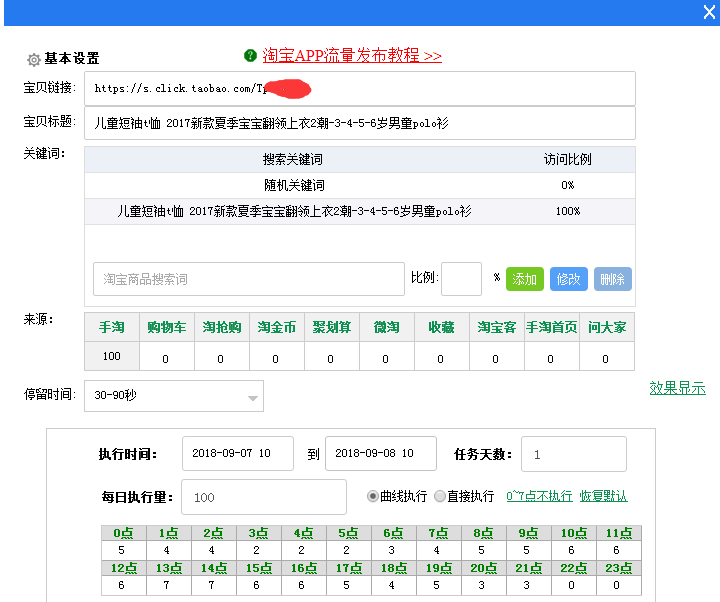Click the blue 修改 button
Image resolution: width=720 pixels, height=602 pixels.
pos(569,279)
